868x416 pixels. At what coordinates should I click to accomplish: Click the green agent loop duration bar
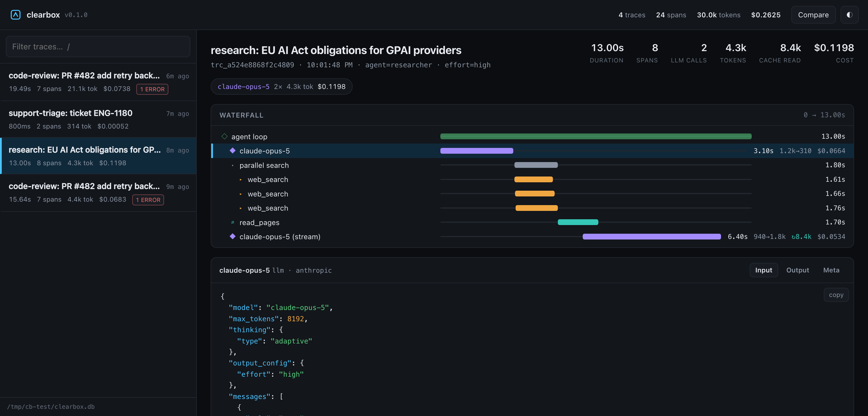tap(596, 136)
